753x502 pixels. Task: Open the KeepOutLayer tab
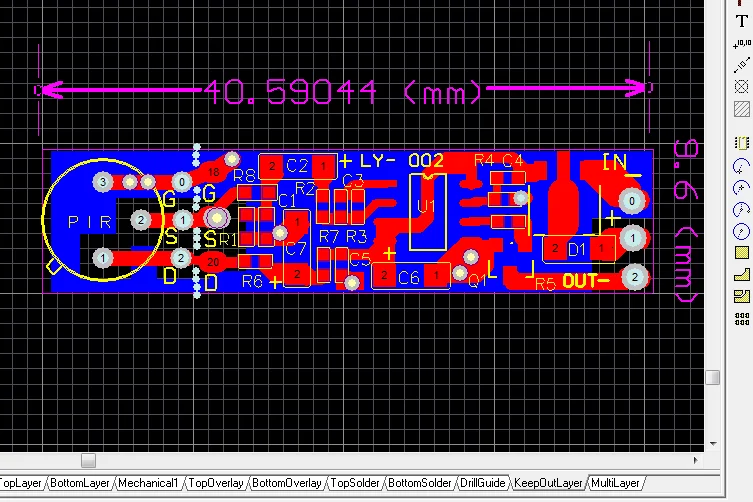point(548,483)
